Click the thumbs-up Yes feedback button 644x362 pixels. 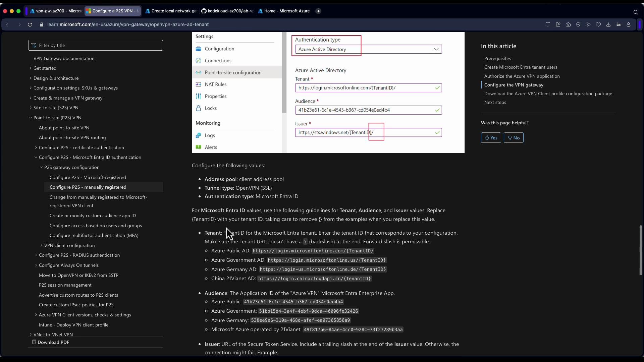tap(491, 138)
